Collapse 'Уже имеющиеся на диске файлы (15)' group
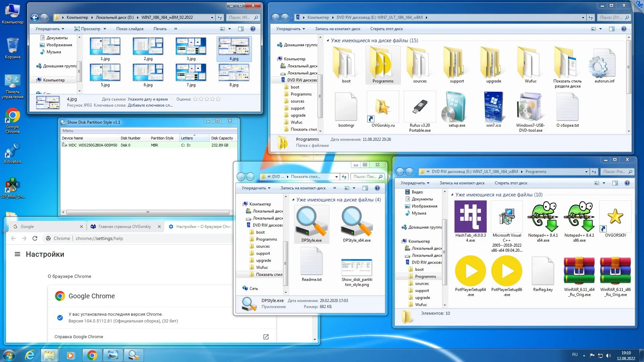The height and width of the screenshot is (362, 644). tap(328, 41)
